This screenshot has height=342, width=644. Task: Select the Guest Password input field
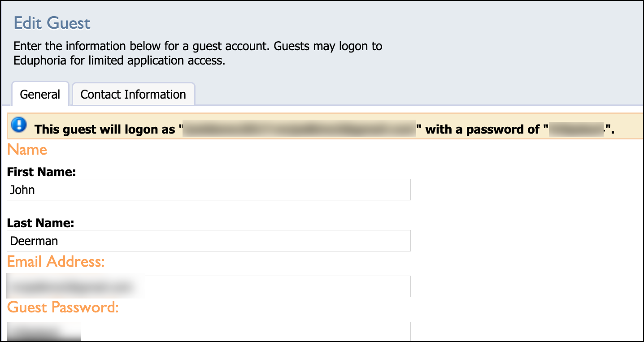(x=209, y=332)
